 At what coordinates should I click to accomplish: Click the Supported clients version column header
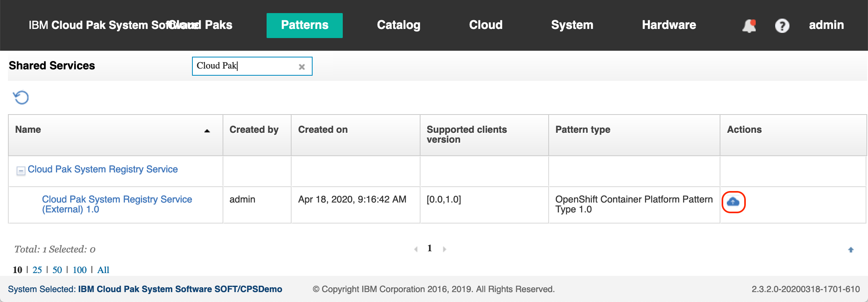pos(484,135)
